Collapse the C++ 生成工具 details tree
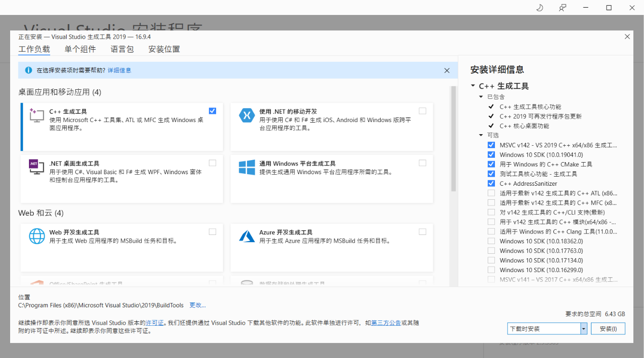Image resolution: width=644 pixels, height=358 pixels. 473,86
